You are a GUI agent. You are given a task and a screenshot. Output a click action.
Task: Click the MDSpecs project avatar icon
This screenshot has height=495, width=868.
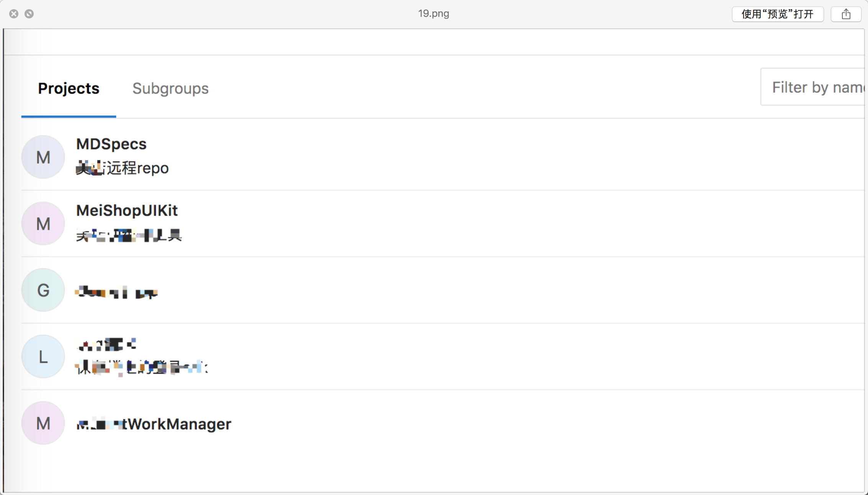click(43, 157)
